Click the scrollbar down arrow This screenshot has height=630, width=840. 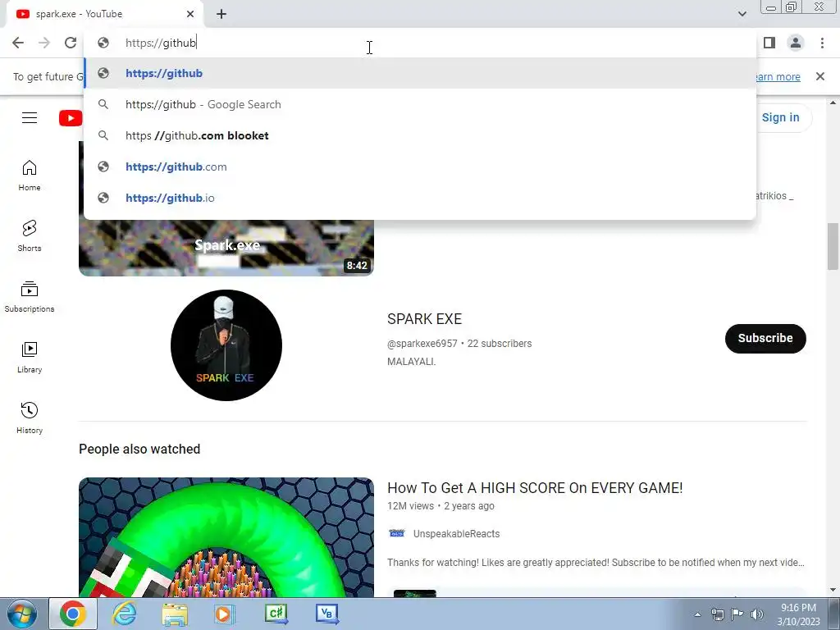833,591
